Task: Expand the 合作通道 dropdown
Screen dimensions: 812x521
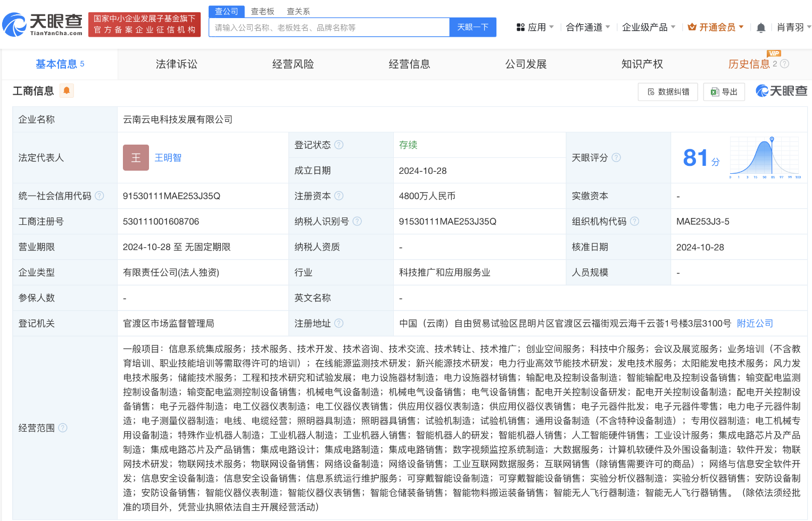Action: (587, 27)
